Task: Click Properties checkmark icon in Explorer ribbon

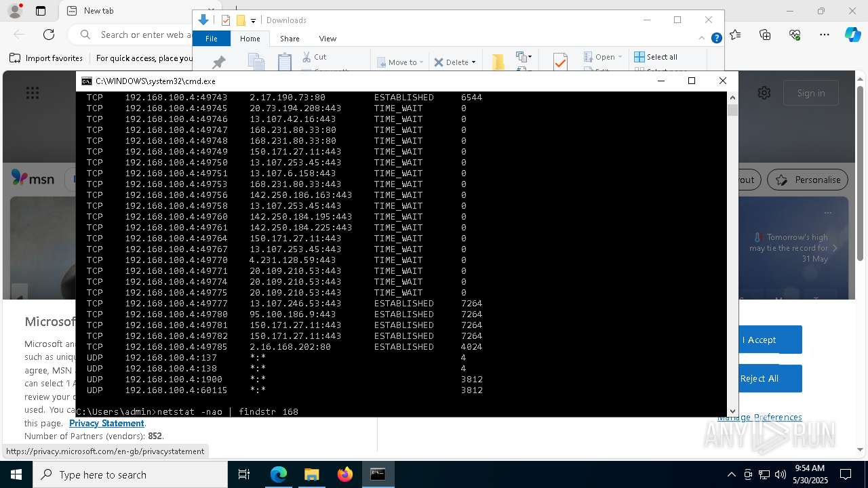Action: [560, 62]
